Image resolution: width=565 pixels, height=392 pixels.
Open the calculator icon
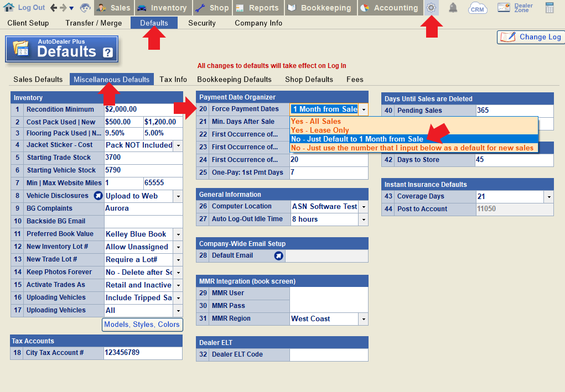[x=550, y=8]
